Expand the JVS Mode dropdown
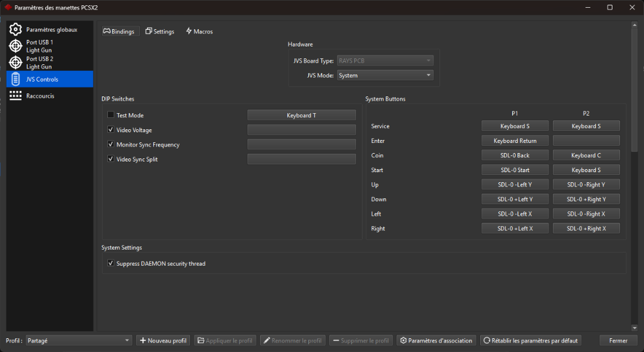This screenshot has width=644, height=352. 385,76
